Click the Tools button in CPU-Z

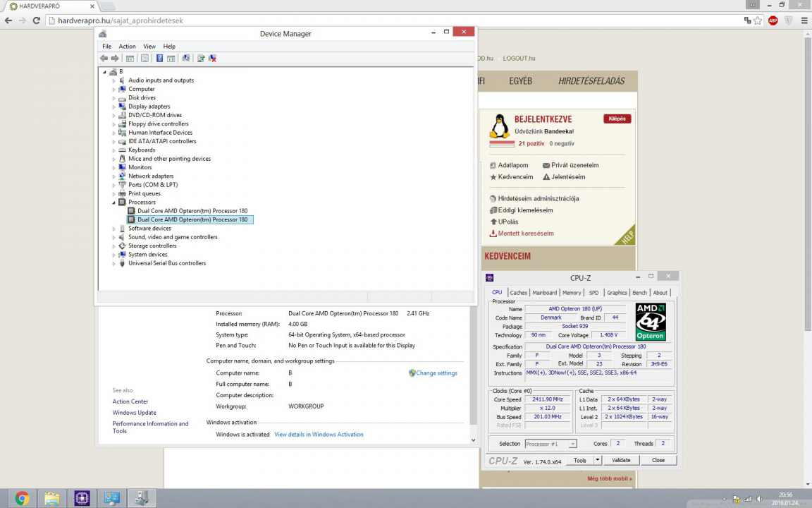(580, 460)
